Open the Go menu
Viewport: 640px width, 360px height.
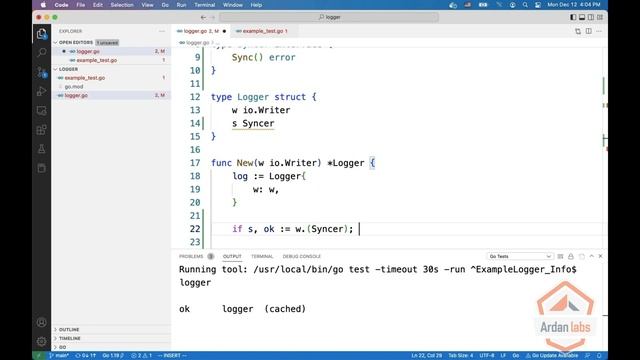point(165,5)
